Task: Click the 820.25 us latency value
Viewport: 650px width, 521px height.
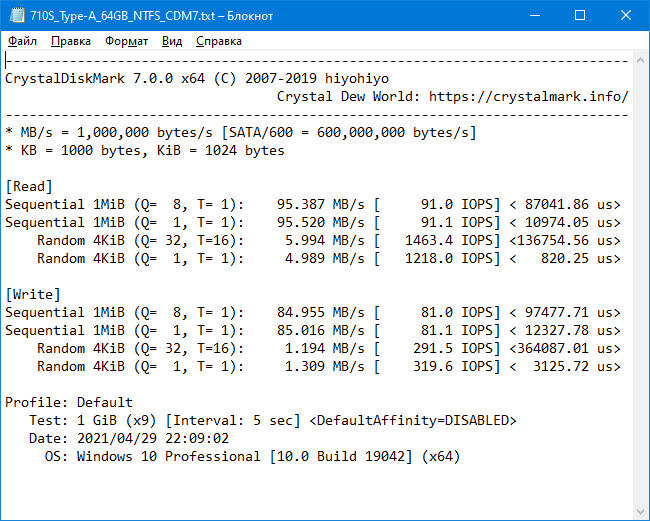Action: pyautogui.click(x=577, y=258)
